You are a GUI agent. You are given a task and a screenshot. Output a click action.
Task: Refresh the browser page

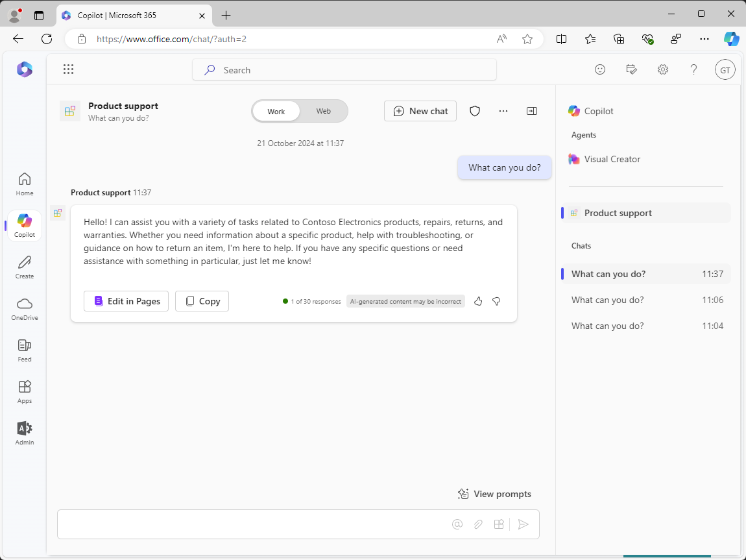(x=47, y=39)
